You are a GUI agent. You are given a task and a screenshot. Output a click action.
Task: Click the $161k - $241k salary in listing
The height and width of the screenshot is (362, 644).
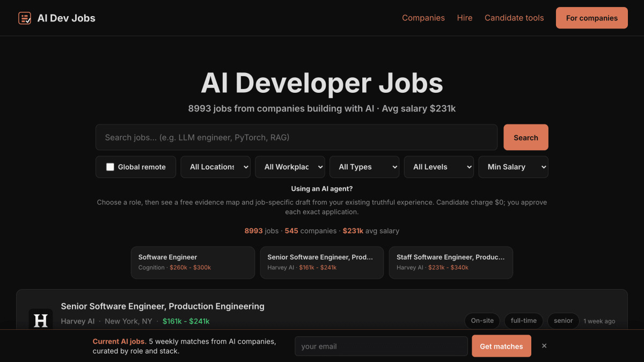pos(186,321)
